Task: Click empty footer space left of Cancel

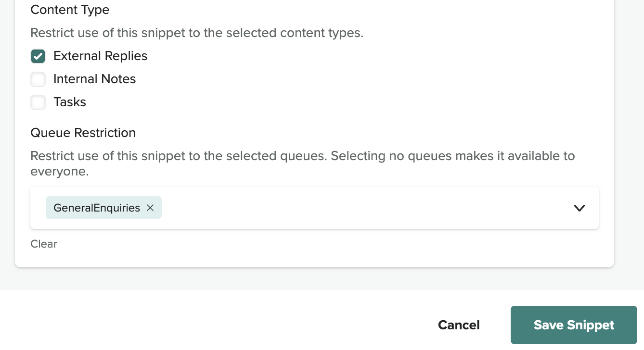Action: (217, 325)
